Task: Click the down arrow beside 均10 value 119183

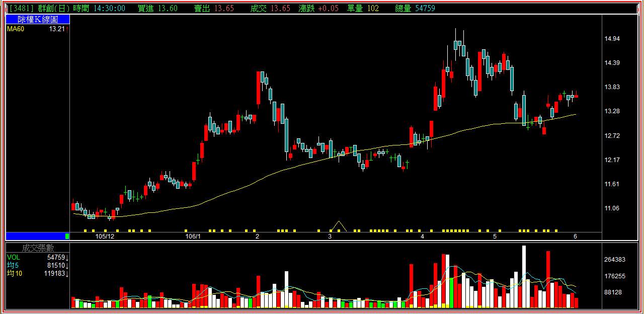Action: point(67,273)
